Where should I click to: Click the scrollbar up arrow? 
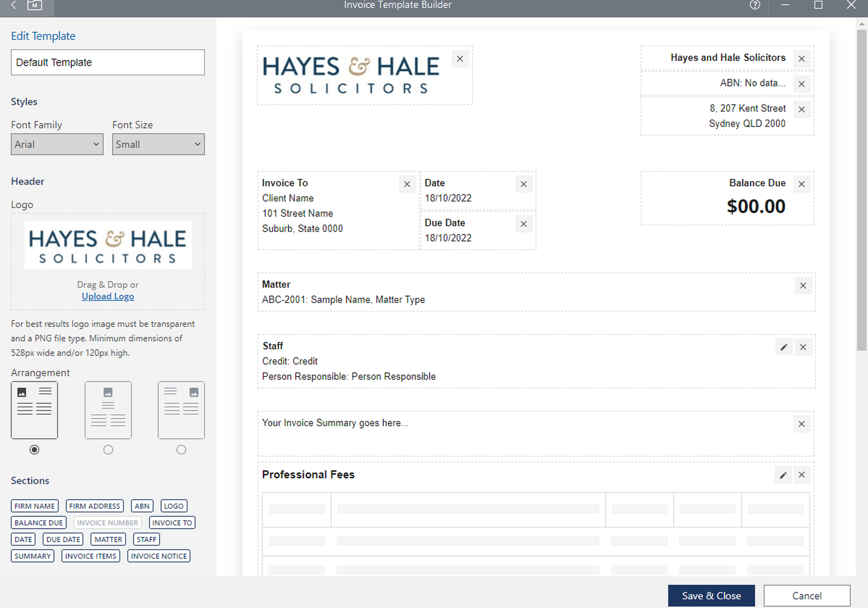[x=861, y=24]
